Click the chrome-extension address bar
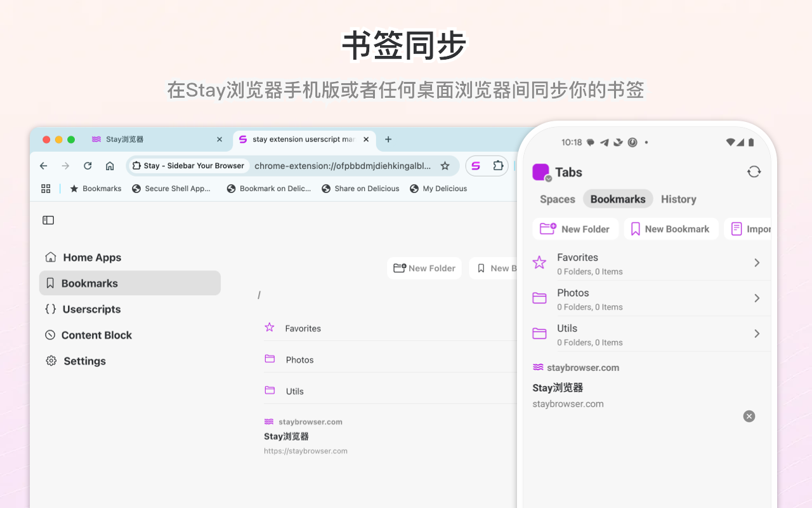 [x=343, y=166]
